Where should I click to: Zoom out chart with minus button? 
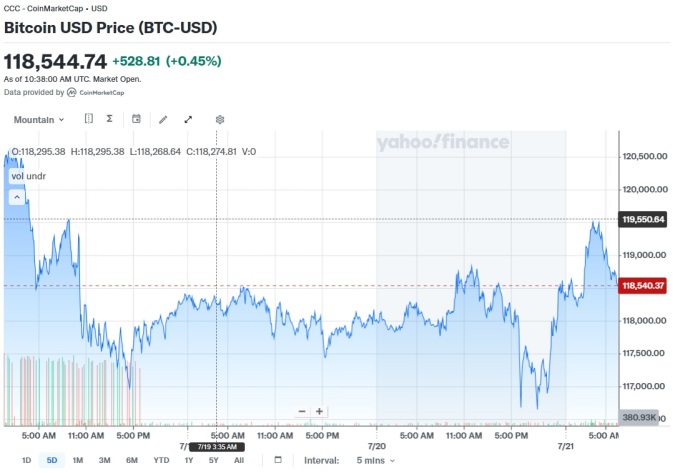302,411
